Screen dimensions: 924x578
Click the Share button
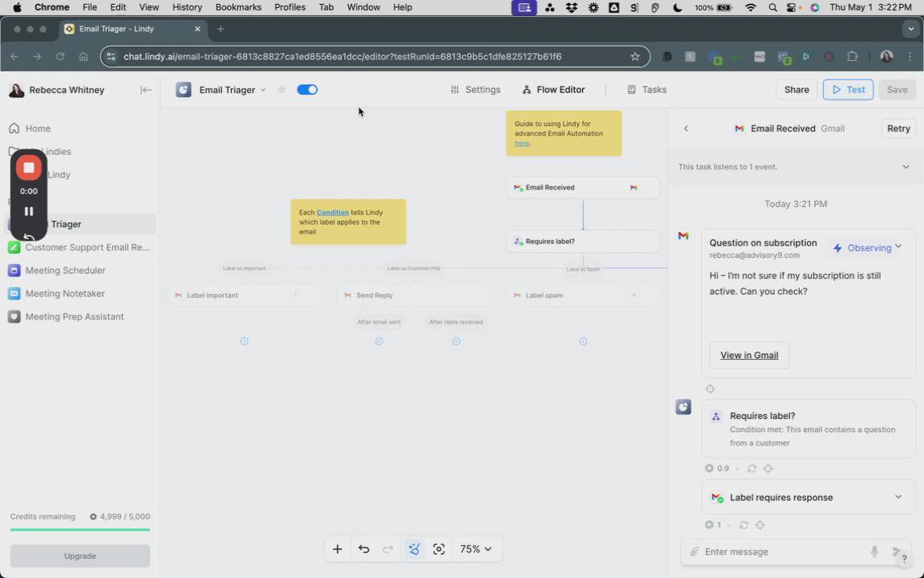tap(796, 90)
